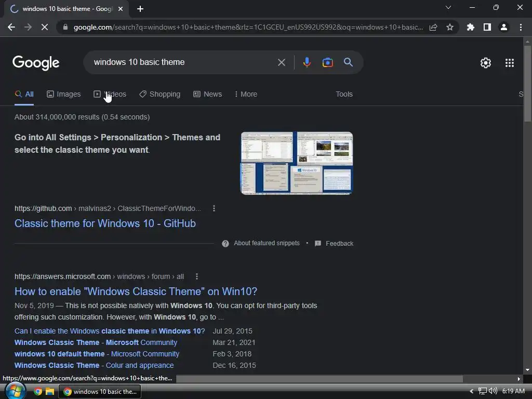The image size is (532, 399).
Task: Open the network tray icon
Action: coord(482,391)
